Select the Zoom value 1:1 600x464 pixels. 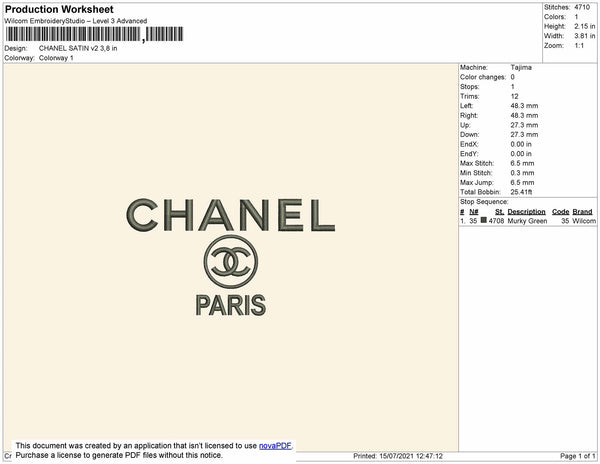tap(579, 46)
